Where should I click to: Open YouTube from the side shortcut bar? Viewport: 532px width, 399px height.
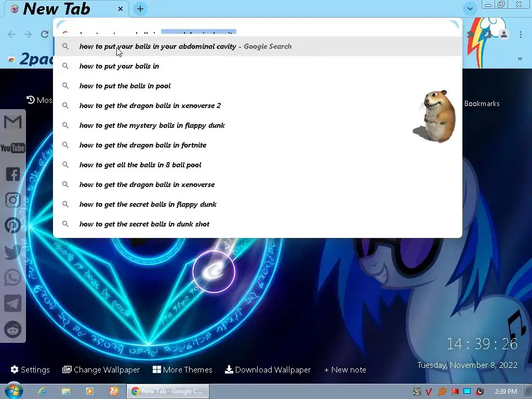[x=13, y=148]
